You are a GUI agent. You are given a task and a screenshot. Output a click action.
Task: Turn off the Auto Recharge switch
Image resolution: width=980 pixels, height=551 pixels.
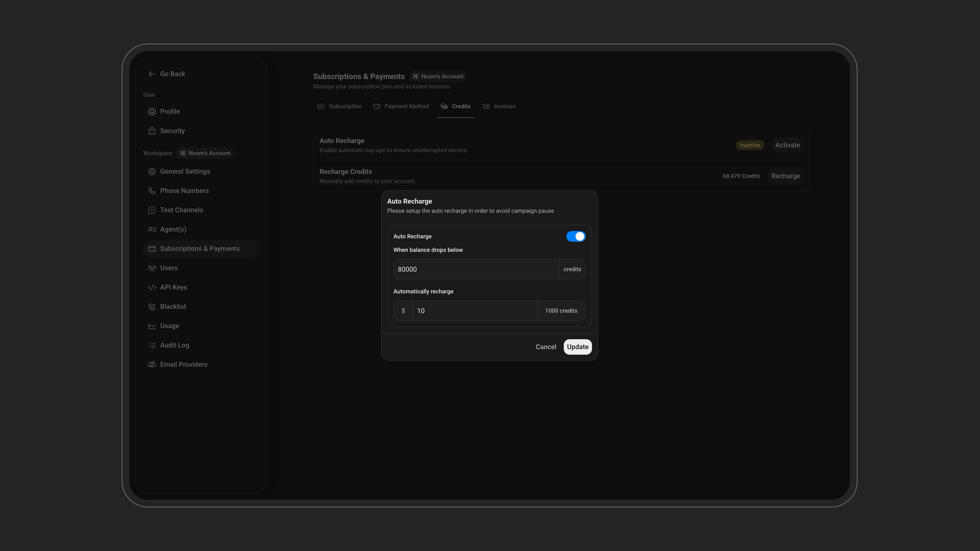576,236
